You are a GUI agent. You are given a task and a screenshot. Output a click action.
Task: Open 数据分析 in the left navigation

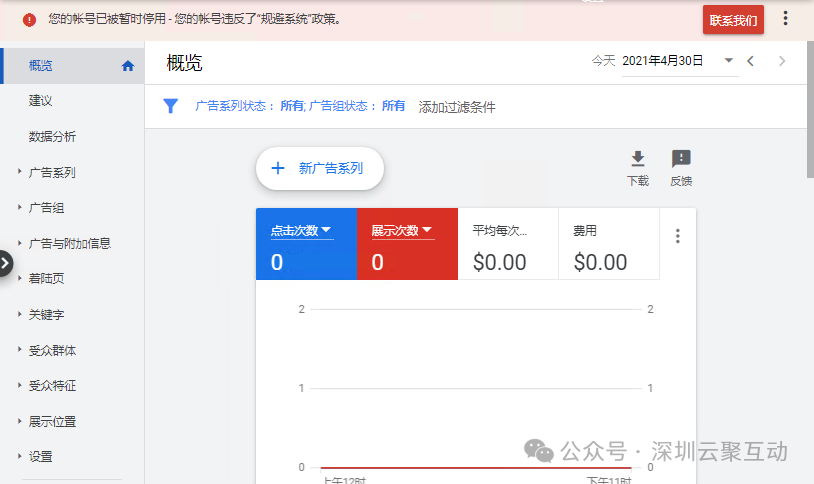click(x=52, y=136)
